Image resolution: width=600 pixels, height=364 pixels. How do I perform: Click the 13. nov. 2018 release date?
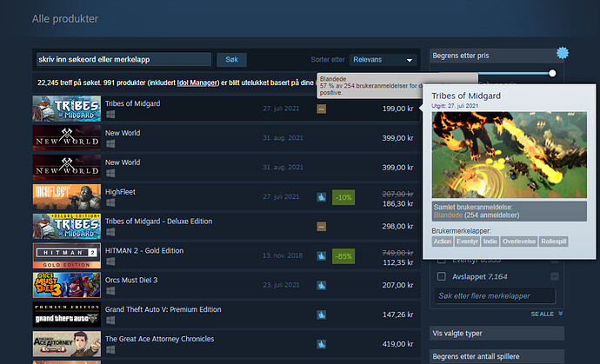tap(283, 255)
